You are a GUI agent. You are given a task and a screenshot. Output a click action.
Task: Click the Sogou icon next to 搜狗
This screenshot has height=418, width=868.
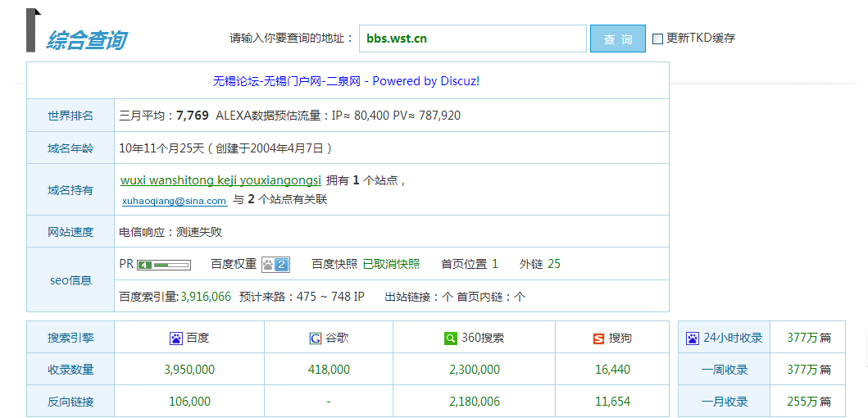pos(598,338)
